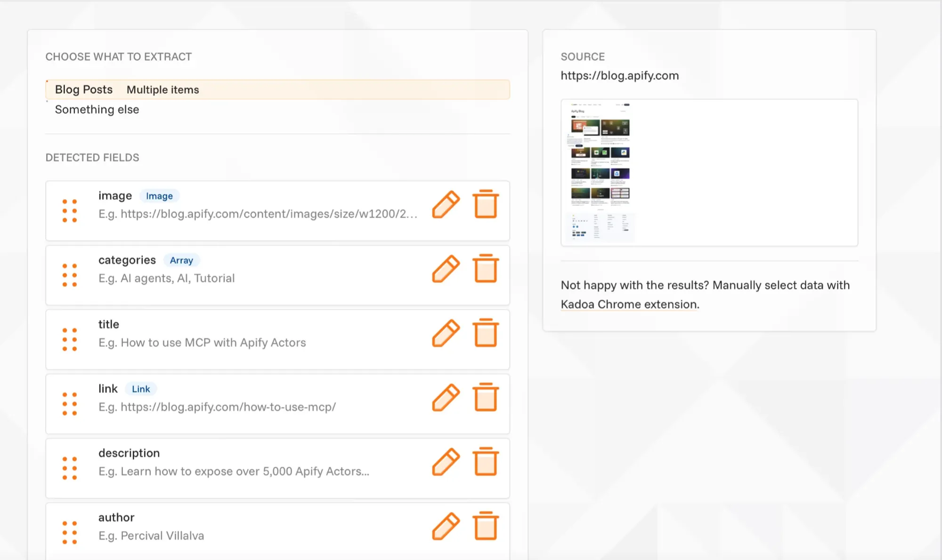This screenshot has width=942, height=560.
Task: Grab the drag handle of the description field
Action: pyautogui.click(x=70, y=468)
